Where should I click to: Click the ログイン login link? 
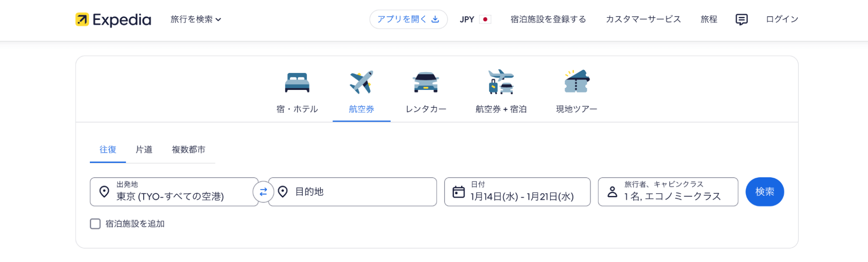coord(782,20)
